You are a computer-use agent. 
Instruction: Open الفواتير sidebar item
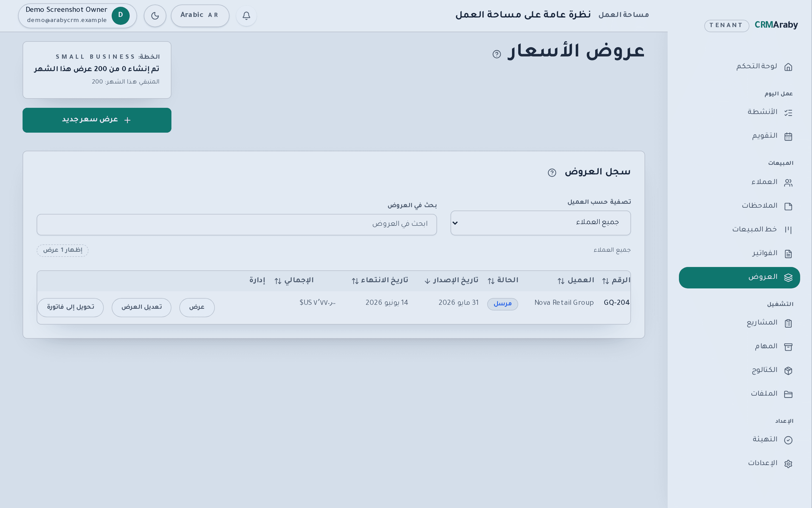739,253
